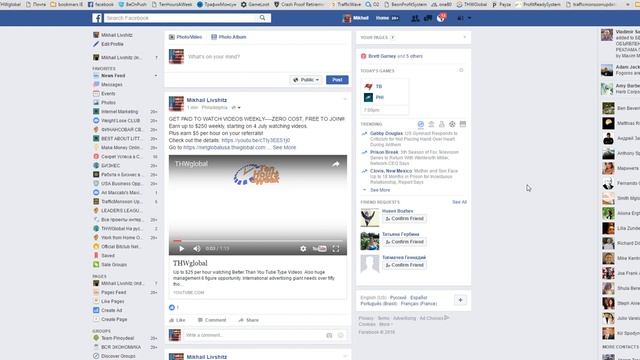Add a language with the plus button

(x=460, y=300)
